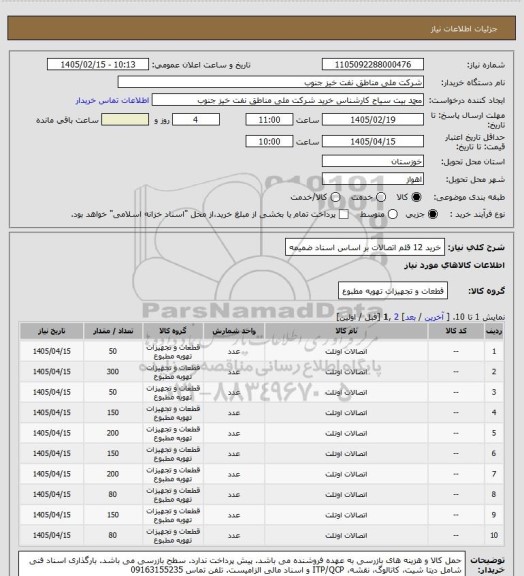Screen dimensions: 524x576
Task: Click row number 7 in the table
Action: tap(494, 474)
